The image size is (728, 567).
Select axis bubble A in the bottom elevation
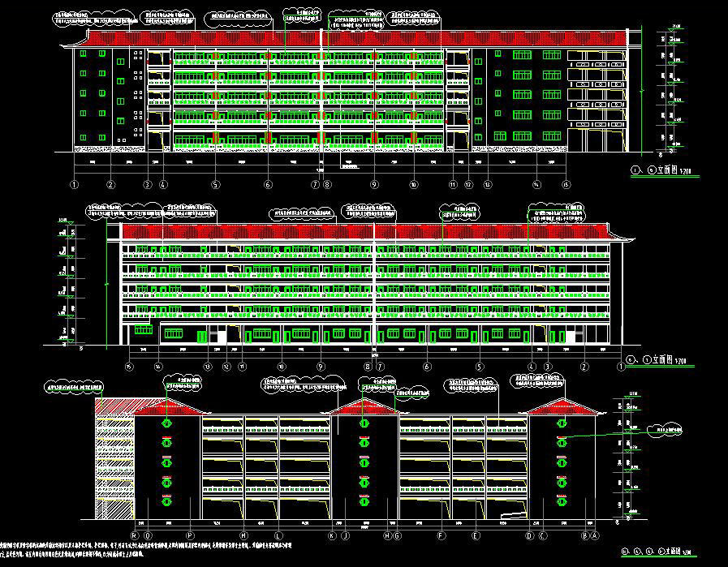click(x=595, y=535)
